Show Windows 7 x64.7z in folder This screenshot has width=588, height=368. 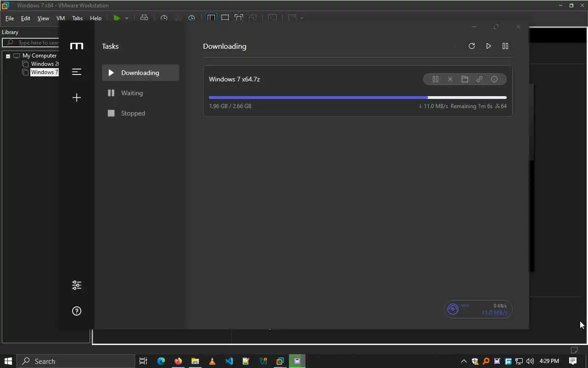(x=465, y=79)
